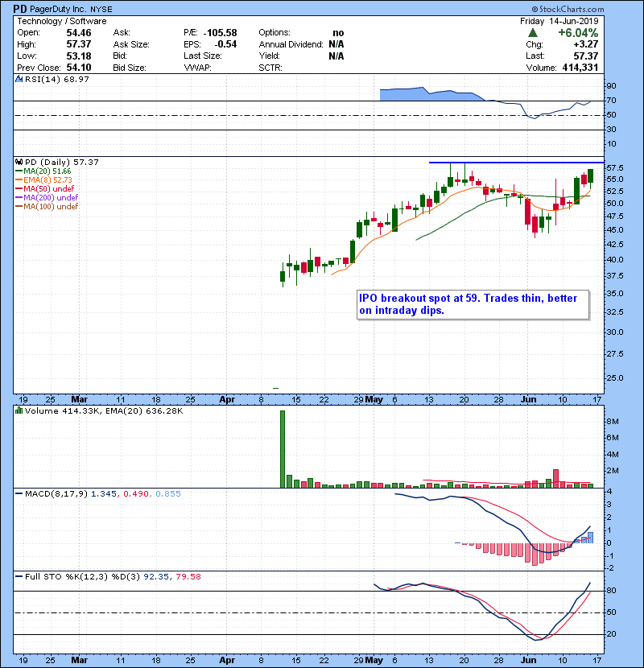Click the green up-arrow change icon
This screenshot has height=668, width=644.
[x=532, y=33]
